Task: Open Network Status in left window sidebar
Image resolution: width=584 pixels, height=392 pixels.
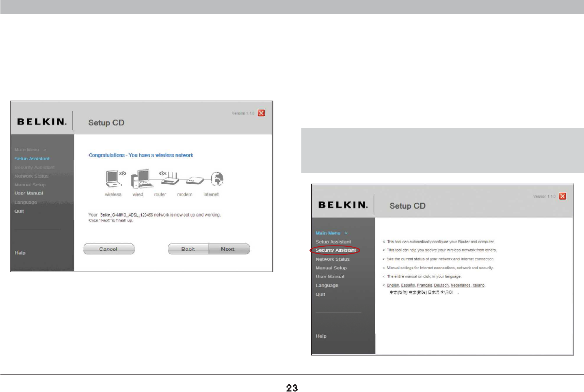Action: [x=31, y=176]
